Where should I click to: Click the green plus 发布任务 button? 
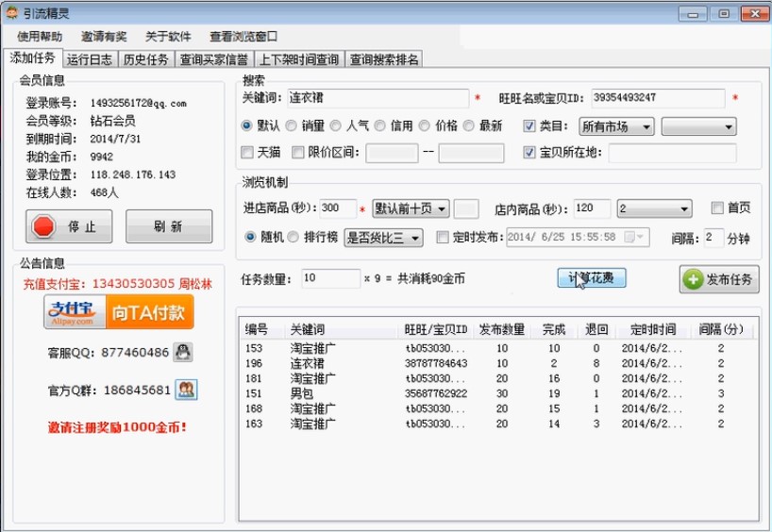(718, 279)
